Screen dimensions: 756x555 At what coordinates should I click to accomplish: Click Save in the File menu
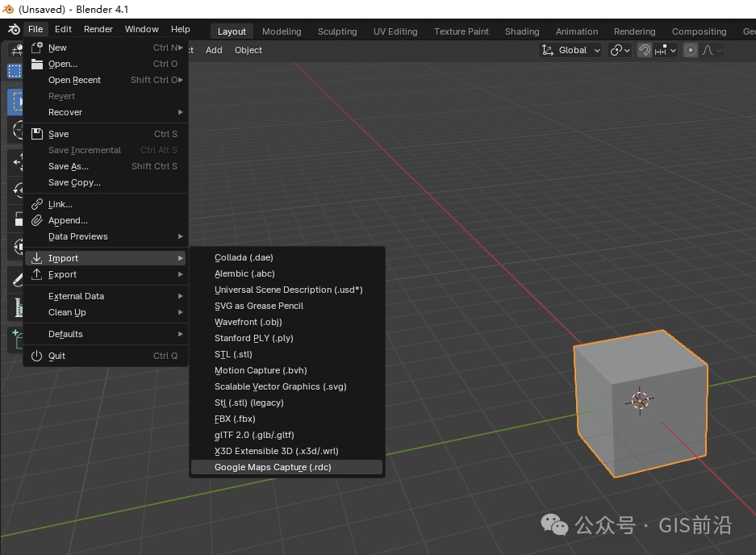coord(106,134)
